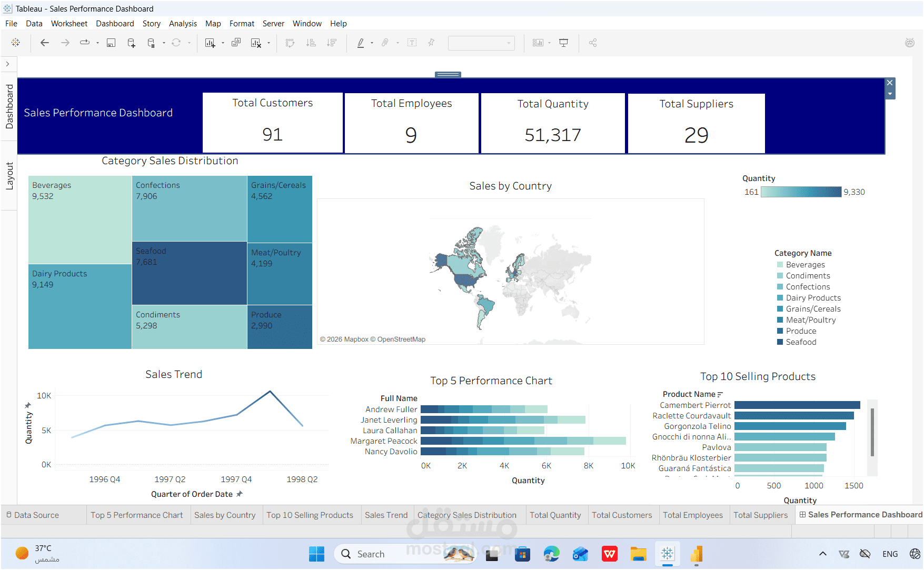Screen dimensions: 924x570
Task: Open the Fit size combo box in the toolbar
Action: (481, 43)
